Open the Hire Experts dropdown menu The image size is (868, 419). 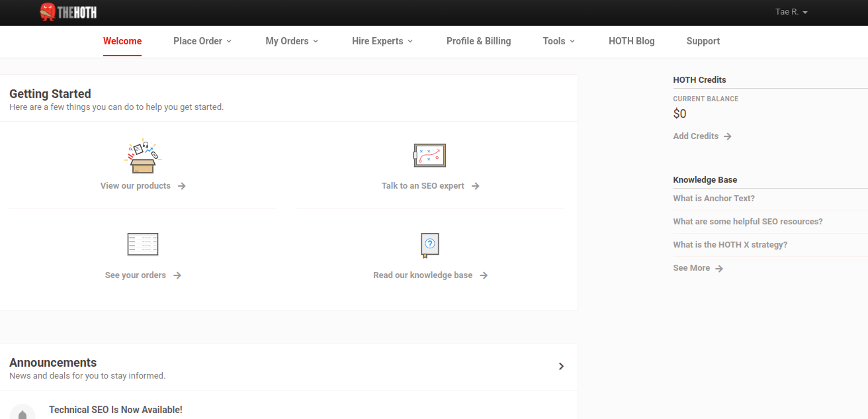(382, 41)
